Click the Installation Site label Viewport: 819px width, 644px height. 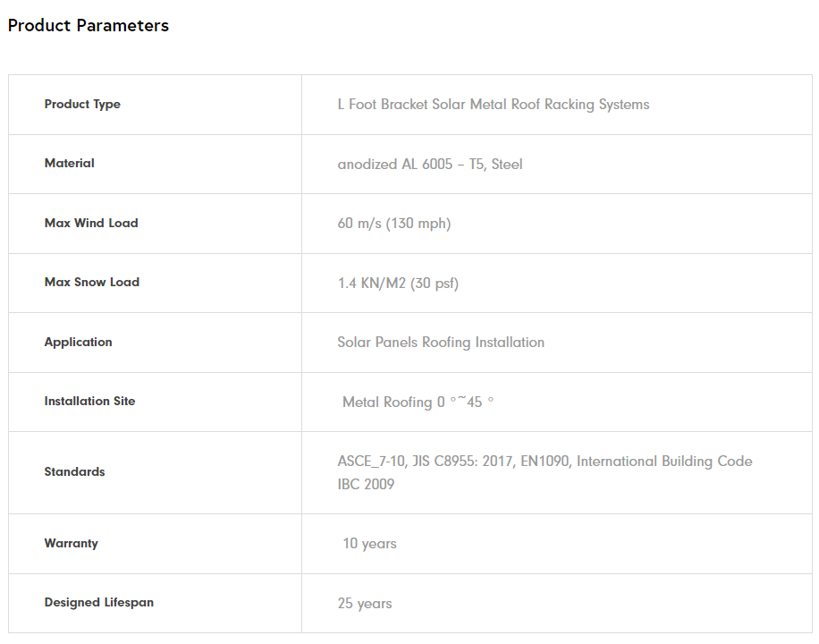[89, 402]
